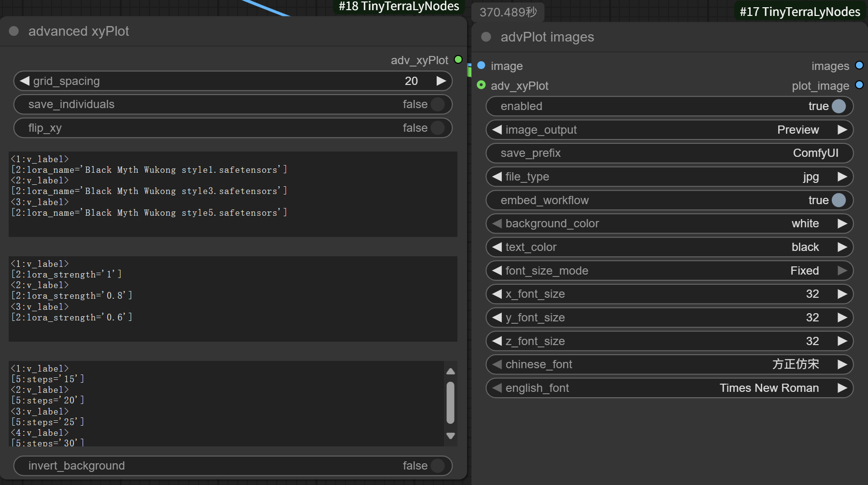Viewport: 868px width, 485px height.
Task: Click the lora_strength text area
Action: [233, 299]
